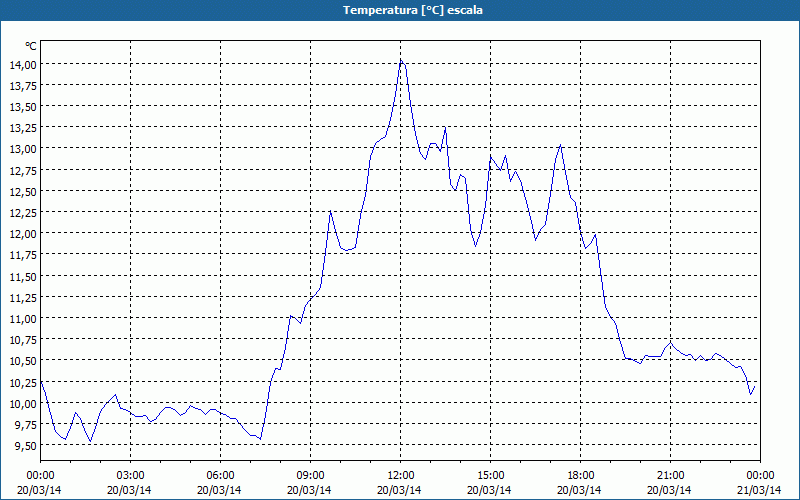This screenshot has height=500, width=800.
Task: Click the 18:00 time axis label
Action: point(580,476)
